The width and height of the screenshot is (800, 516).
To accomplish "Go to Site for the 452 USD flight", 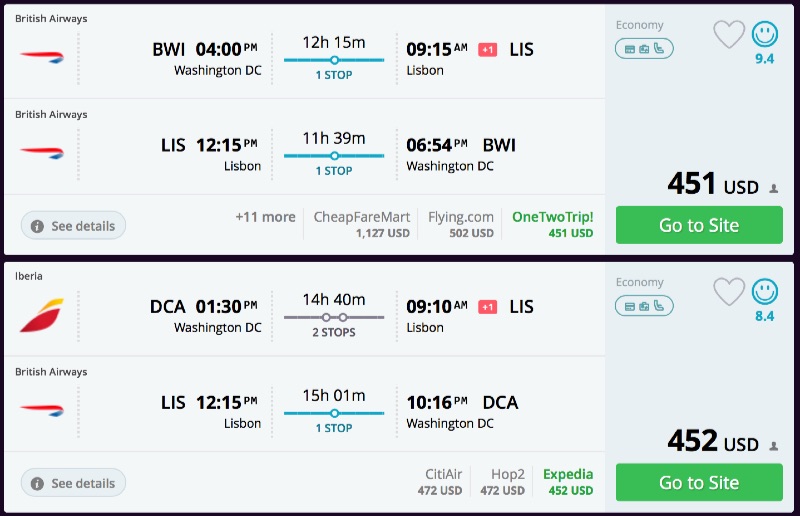I will pyautogui.click(x=697, y=482).
